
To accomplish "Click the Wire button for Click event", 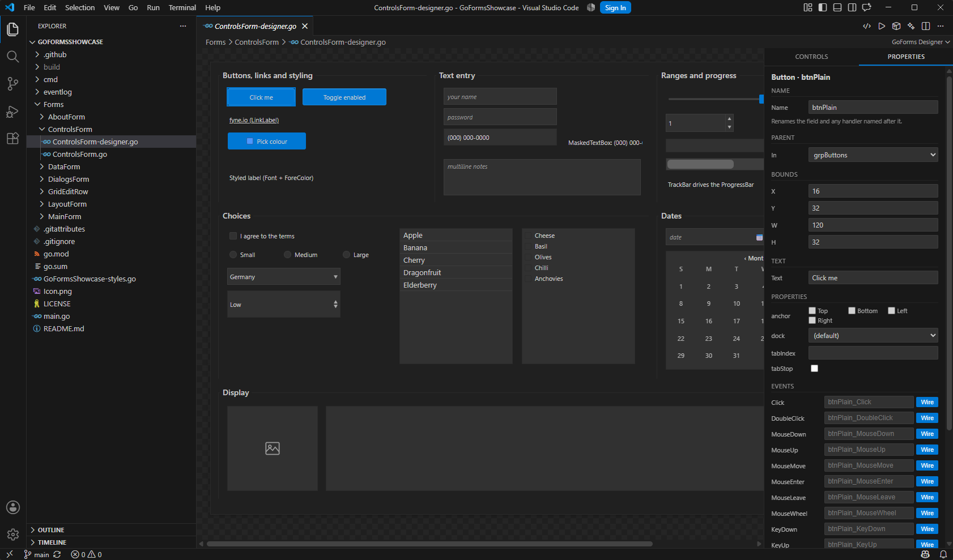I will 927,402.
